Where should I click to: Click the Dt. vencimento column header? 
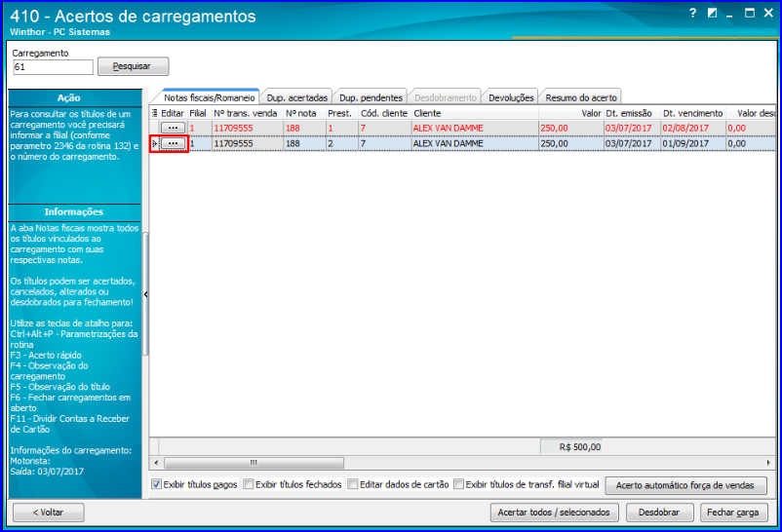tap(692, 113)
